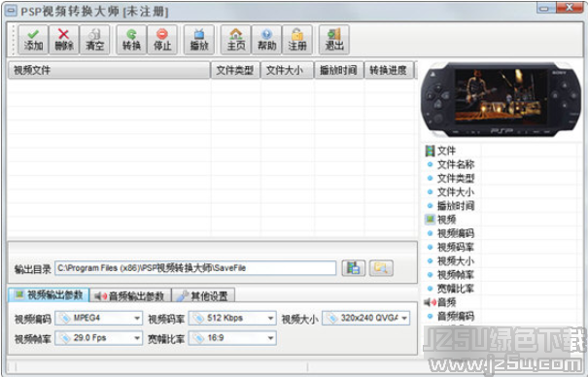The height and width of the screenshot is (377, 588).
Task: Switch to the 音频输出参数 tab
Action: point(130,295)
